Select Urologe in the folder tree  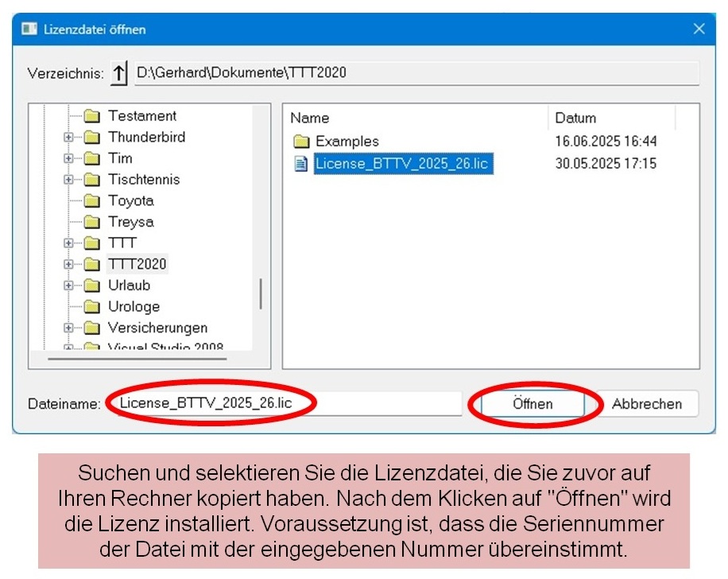click(134, 307)
